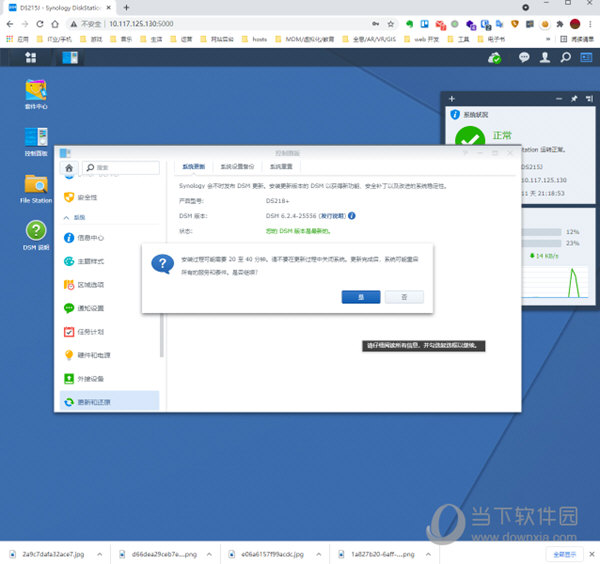Go back in the browser
Screen dimensions: 600x564
[x=10, y=24]
